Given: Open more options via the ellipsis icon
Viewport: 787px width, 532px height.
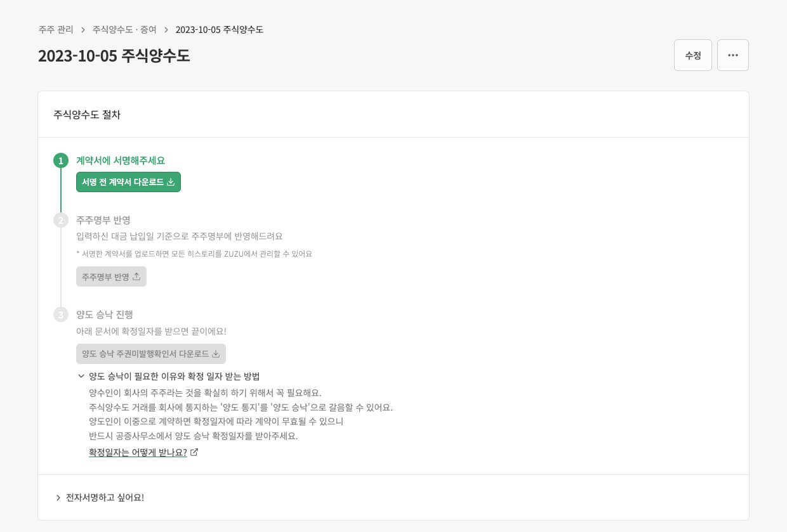Looking at the screenshot, I should [733, 55].
